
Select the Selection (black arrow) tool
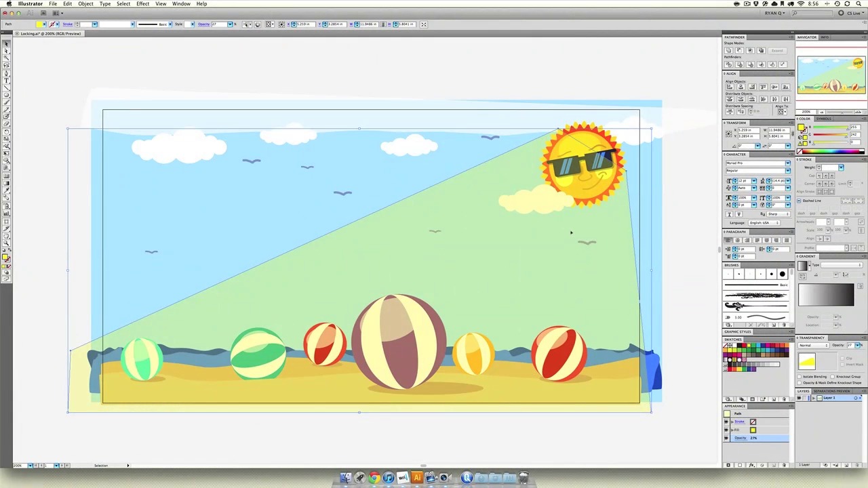coord(7,43)
